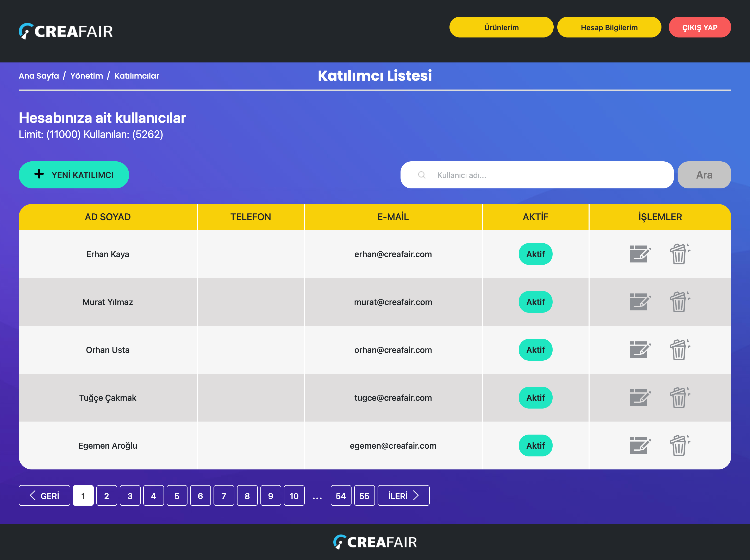Open Ürünlerim from top navigation

coord(501,27)
